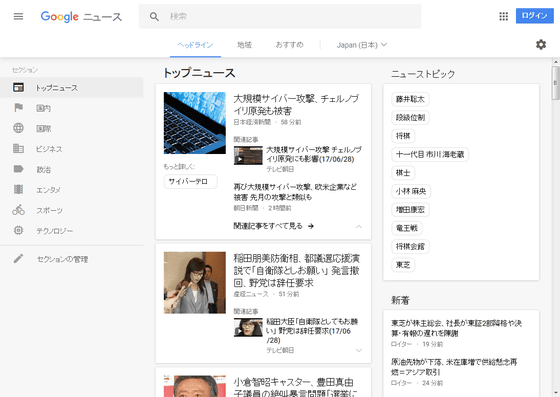Click the pencil icon for セクションの管理
The height and width of the screenshot is (397, 560).
tap(18, 258)
